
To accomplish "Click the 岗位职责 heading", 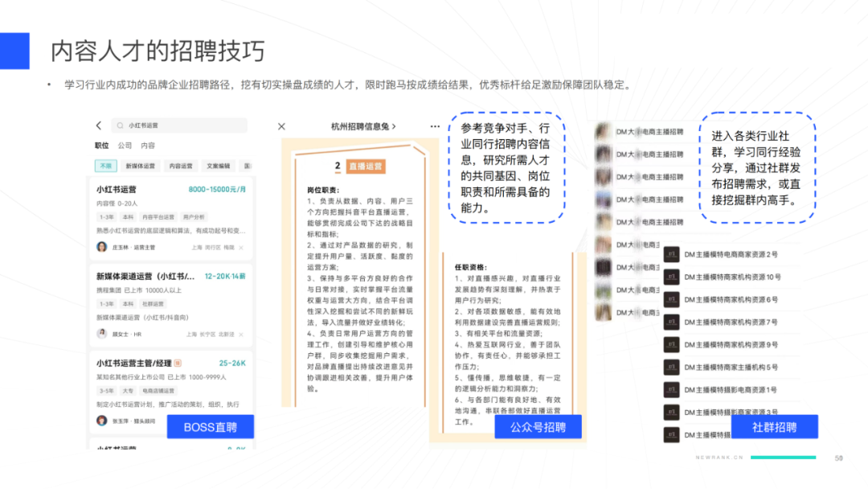I will click(323, 190).
